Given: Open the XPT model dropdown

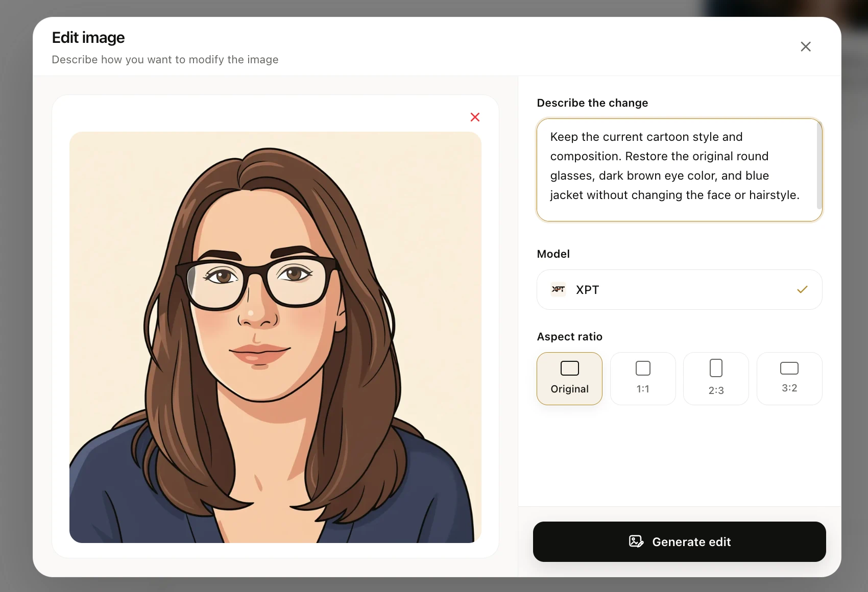Looking at the screenshot, I should click(x=679, y=289).
